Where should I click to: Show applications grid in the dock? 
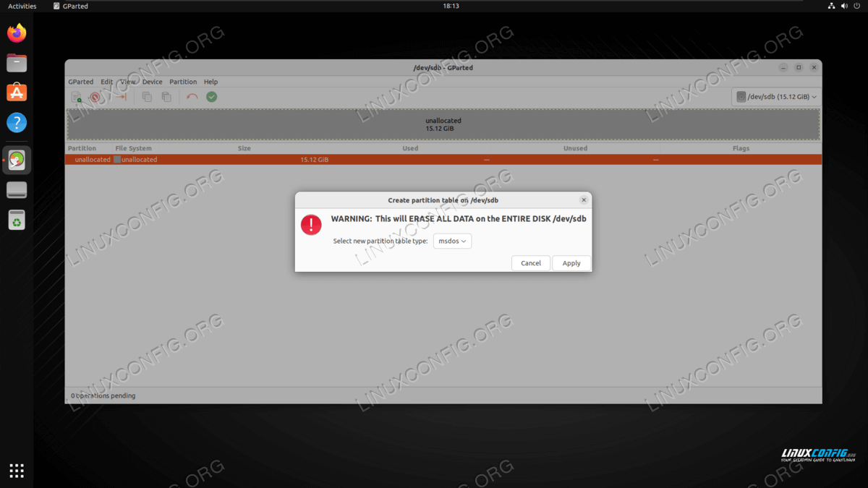[x=17, y=471]
